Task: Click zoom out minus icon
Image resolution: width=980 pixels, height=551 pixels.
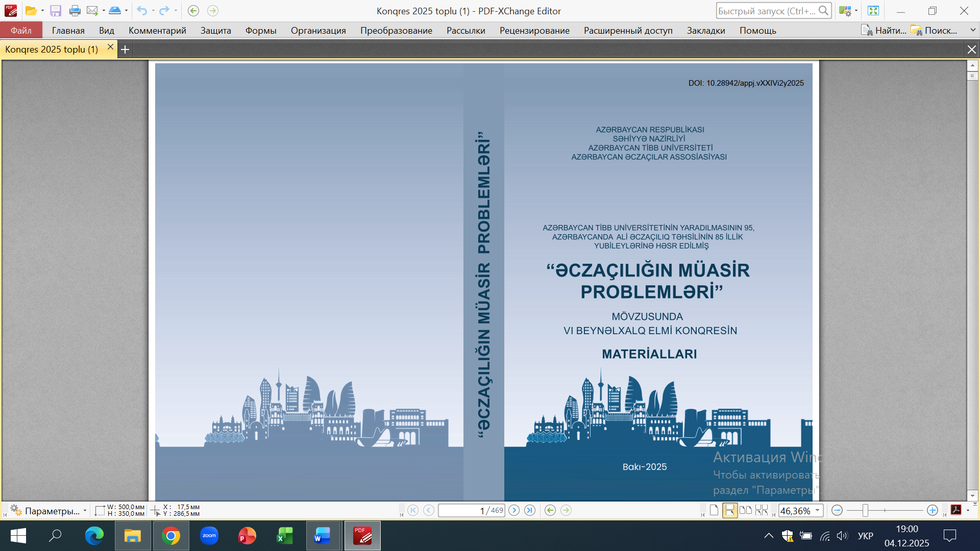Action: pyautogui.click(x=837, y=510)
